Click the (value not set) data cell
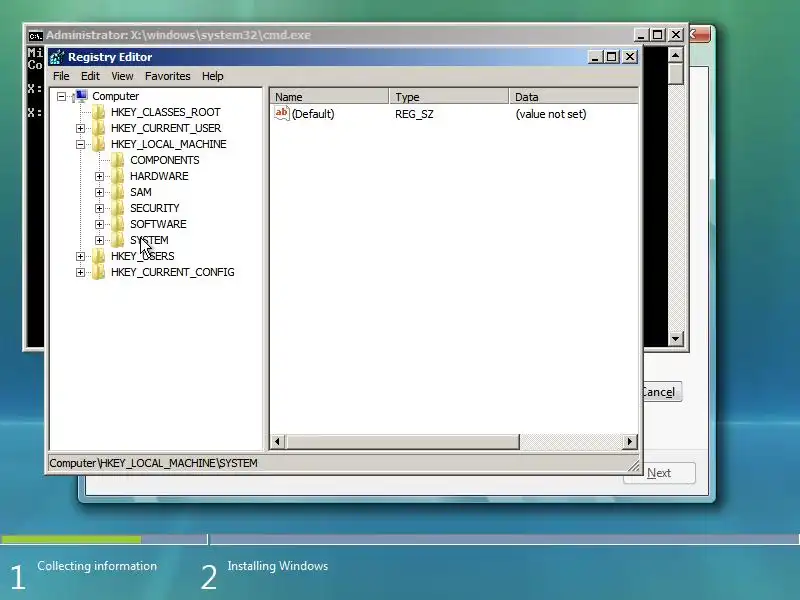The height and width of the screenshot is (600, 800). click(x=551, y=114)
